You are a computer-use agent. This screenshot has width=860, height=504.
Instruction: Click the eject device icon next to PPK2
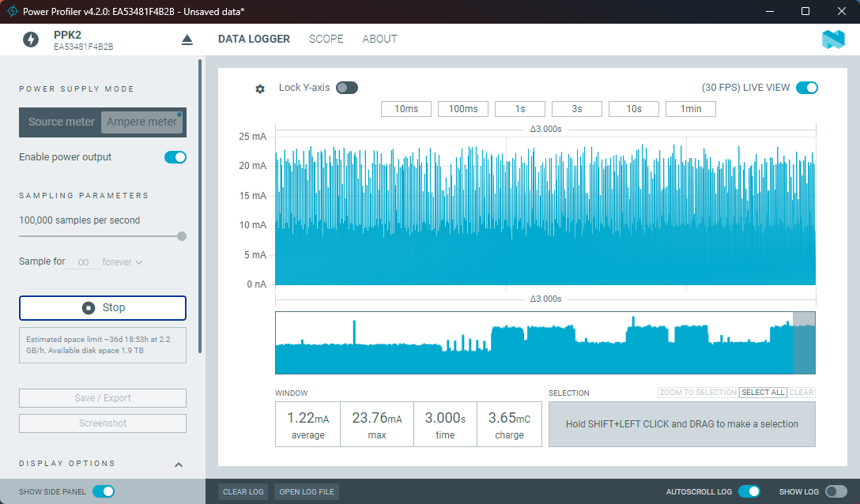coord(187,39)
